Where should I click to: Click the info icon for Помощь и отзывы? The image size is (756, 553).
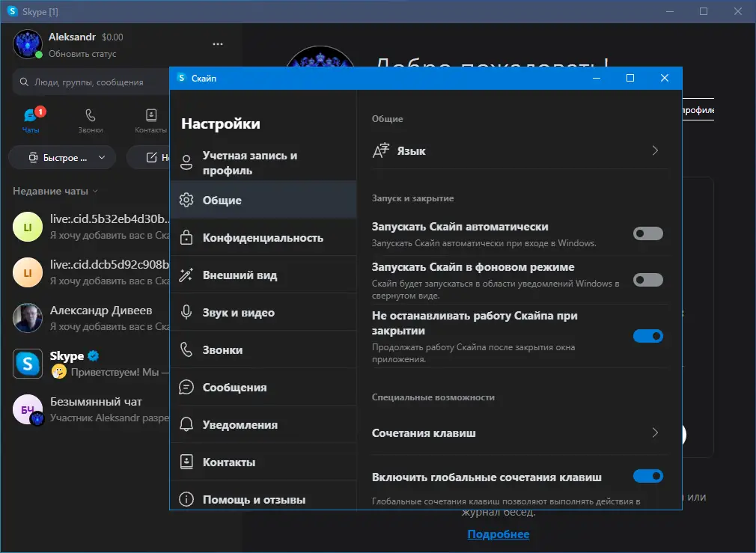[186, 499]
